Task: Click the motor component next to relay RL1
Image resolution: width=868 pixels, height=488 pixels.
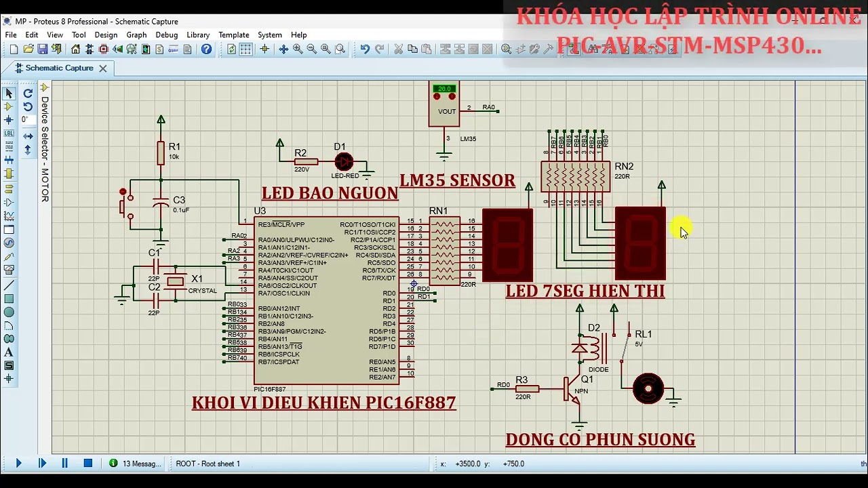Action: pyautogui.click(x=648, y=389)
